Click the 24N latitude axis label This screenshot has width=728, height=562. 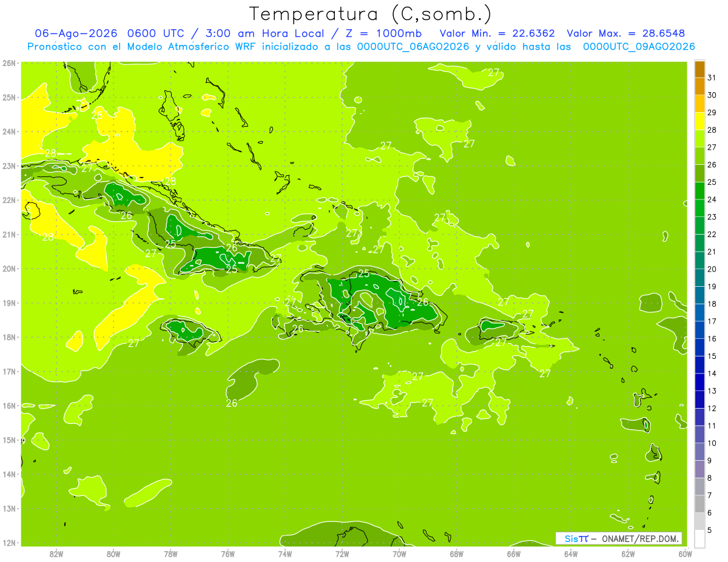[x=9, y=132]
